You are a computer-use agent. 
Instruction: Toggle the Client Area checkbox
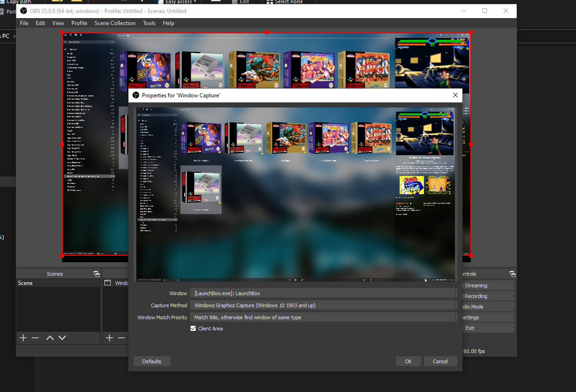click(x=193, y=329)
